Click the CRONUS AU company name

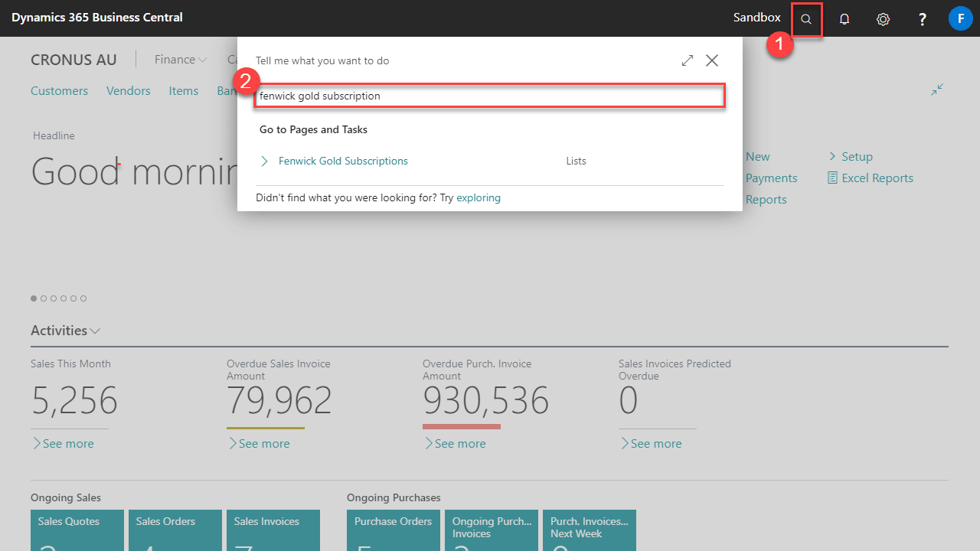coord(73,59)
